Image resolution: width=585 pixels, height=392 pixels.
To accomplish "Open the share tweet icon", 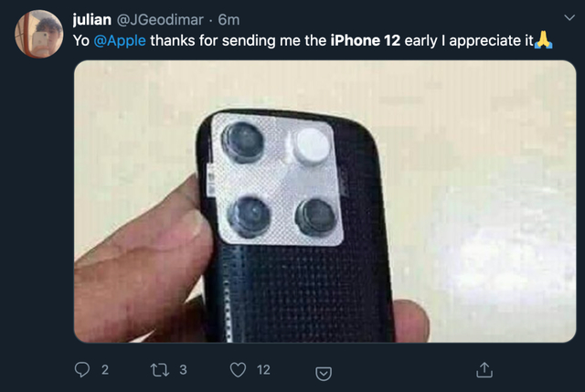I will 485,370.
